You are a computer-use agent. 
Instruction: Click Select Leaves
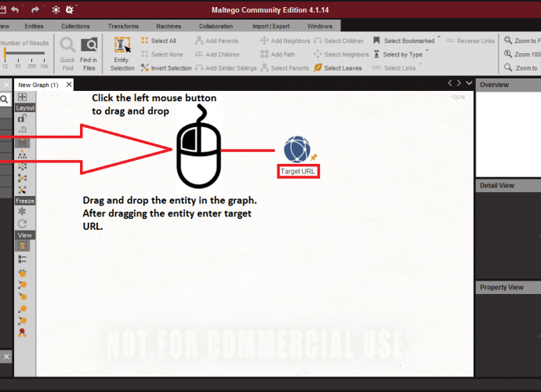[x=338, y=68]
